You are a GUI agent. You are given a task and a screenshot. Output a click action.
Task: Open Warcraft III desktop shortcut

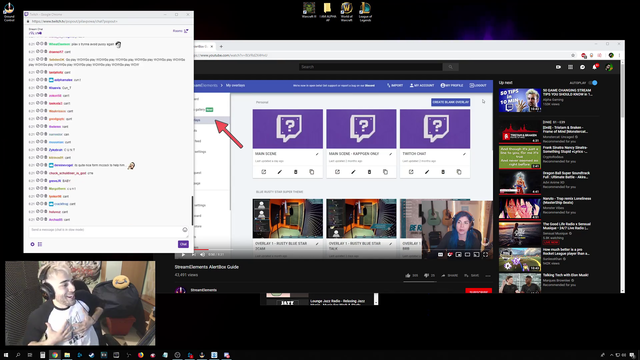click(309, 11)
